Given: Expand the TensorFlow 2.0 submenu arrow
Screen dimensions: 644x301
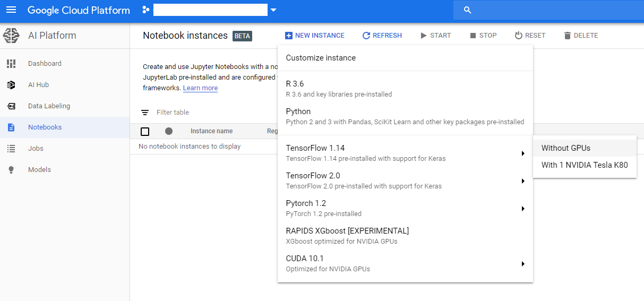Looking at the screenshot, I should click(523, 181).
